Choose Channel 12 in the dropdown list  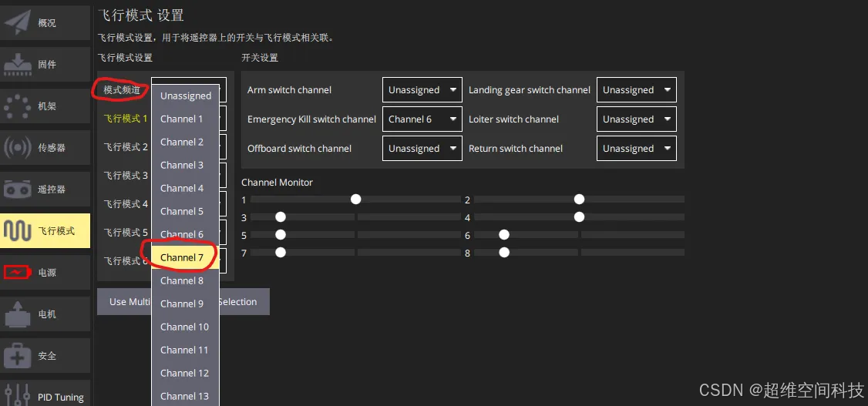coord(186,374)
